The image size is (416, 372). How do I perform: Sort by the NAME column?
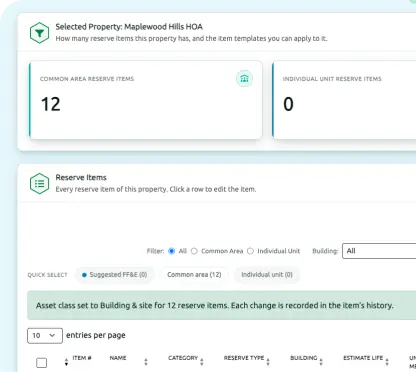coord(118,358)
